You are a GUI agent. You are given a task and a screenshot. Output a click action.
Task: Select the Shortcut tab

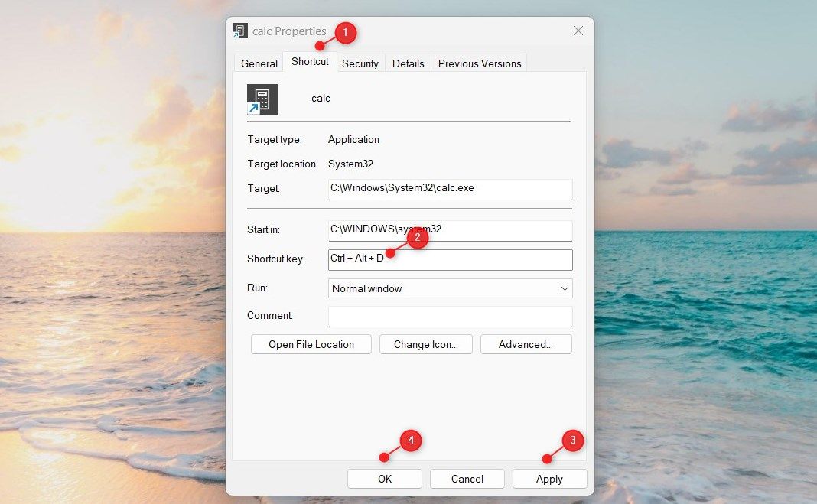310,61
